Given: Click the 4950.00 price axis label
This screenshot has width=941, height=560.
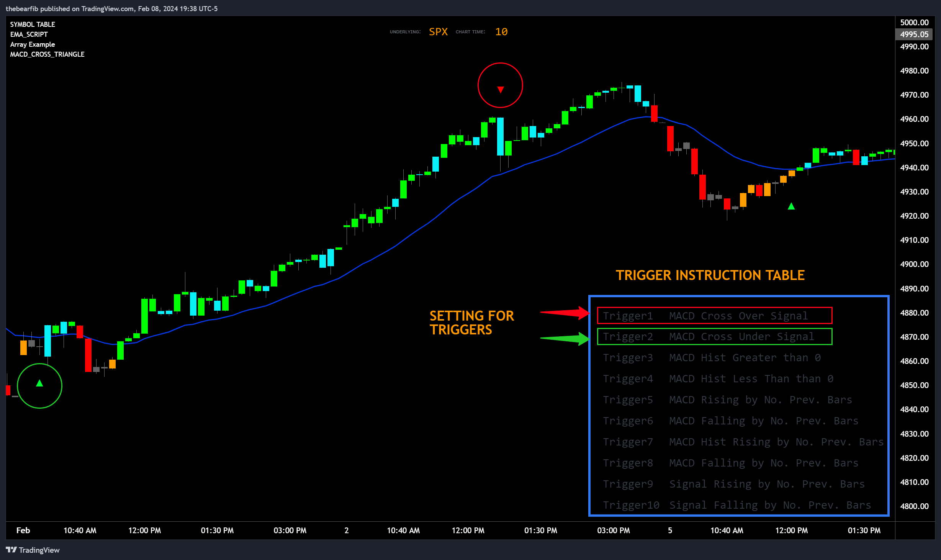Looking at the screenshot, I should (914, 144).
